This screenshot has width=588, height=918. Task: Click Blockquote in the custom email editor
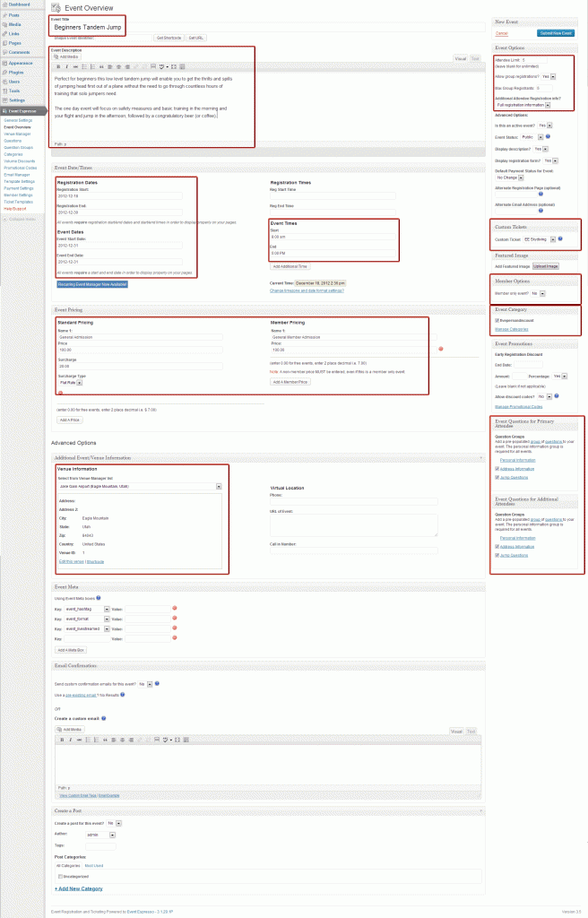point(105,740)
